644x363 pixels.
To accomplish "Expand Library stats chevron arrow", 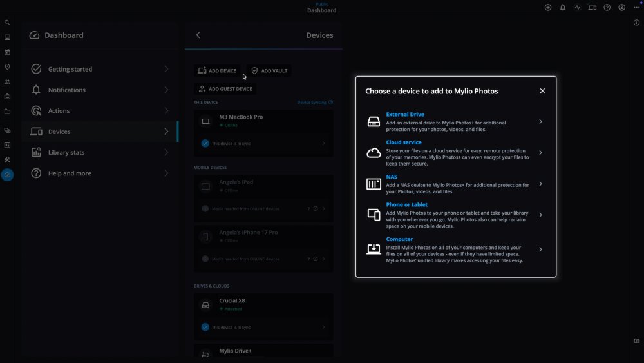I will pyautogui.click(x=166, y=152).
